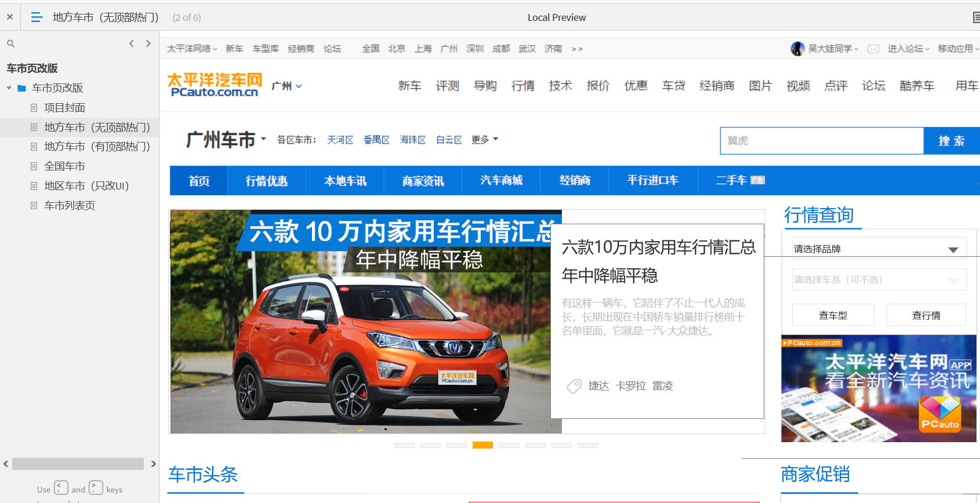This screenshot has height=503, width=980.
Task: Expand 更多 districts dropdown
Action: pos(485,140)
